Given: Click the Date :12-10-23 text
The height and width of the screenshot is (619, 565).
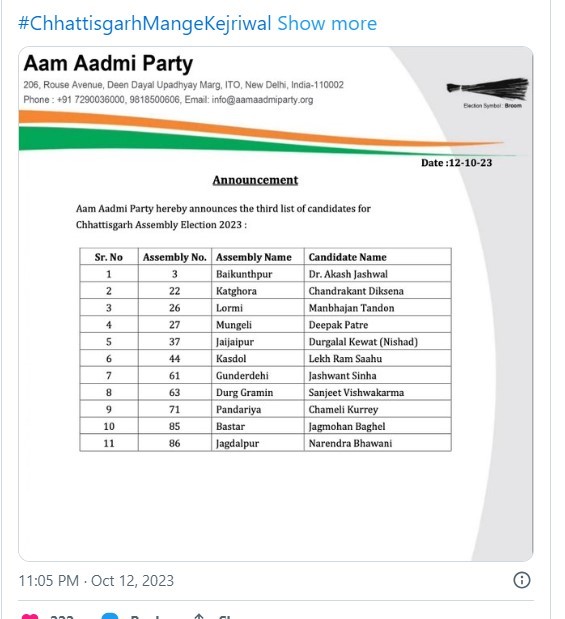Looking at the screenshot, I should (x=456, y=163).
